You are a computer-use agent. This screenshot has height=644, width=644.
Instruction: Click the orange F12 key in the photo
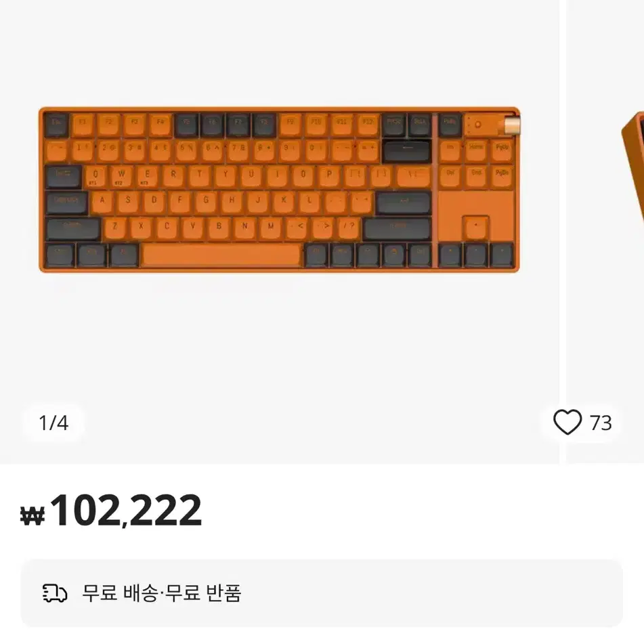(368, 125)
